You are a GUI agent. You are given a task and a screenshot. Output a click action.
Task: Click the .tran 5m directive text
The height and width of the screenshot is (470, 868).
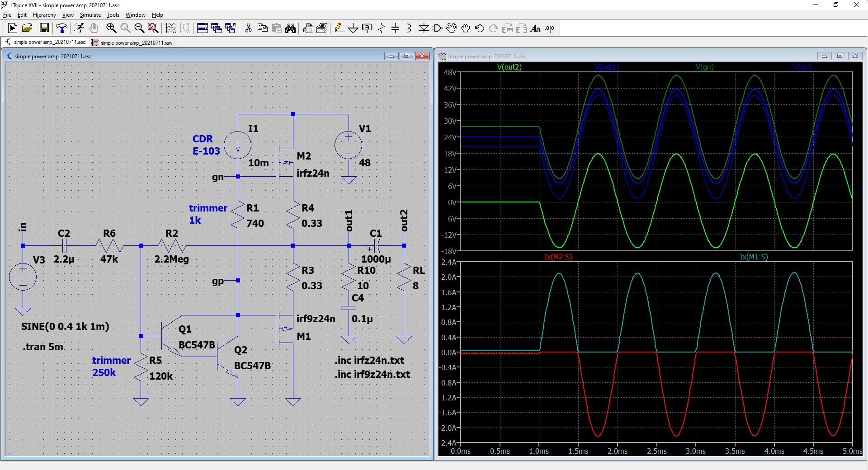(42, 347)
